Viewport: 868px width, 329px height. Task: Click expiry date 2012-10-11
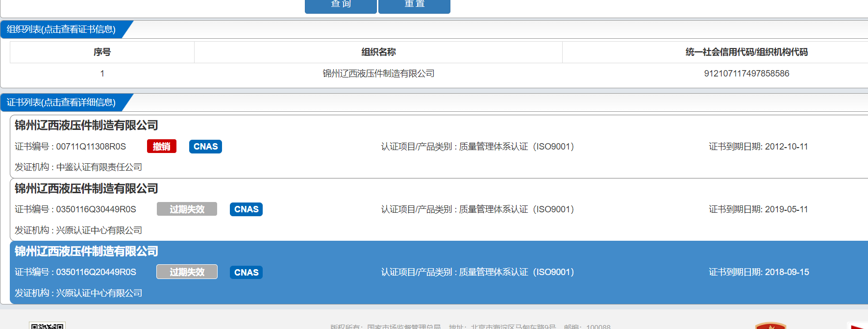[786, 147]
